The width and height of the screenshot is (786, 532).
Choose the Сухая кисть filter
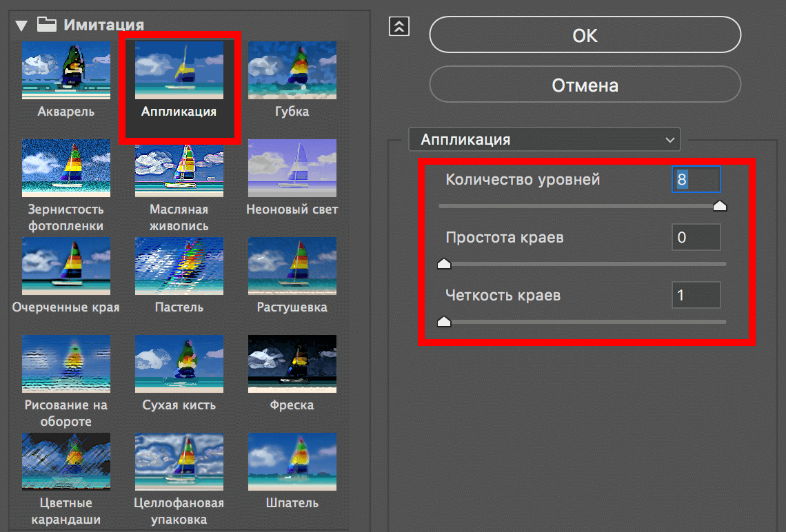pos(179,363)
